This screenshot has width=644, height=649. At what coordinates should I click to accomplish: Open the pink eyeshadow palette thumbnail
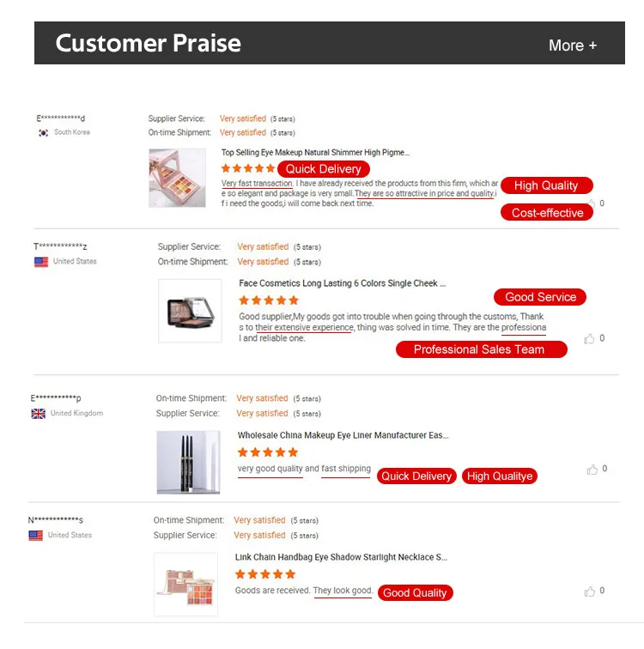(178, 178)
